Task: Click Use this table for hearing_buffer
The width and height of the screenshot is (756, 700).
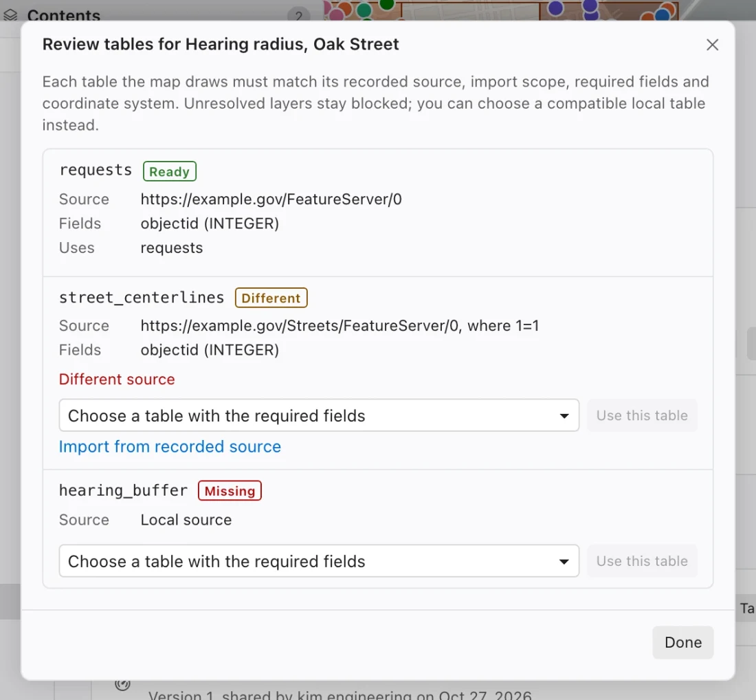Action: [x=642, y=561]
